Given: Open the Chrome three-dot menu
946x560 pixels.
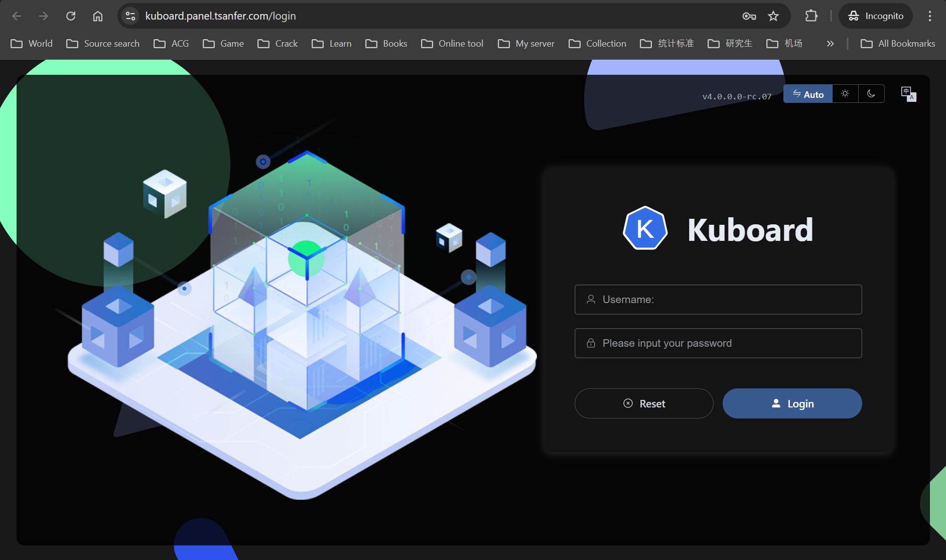Looking at the screenshot, I should pyautogui.click(x=929, y=16).
